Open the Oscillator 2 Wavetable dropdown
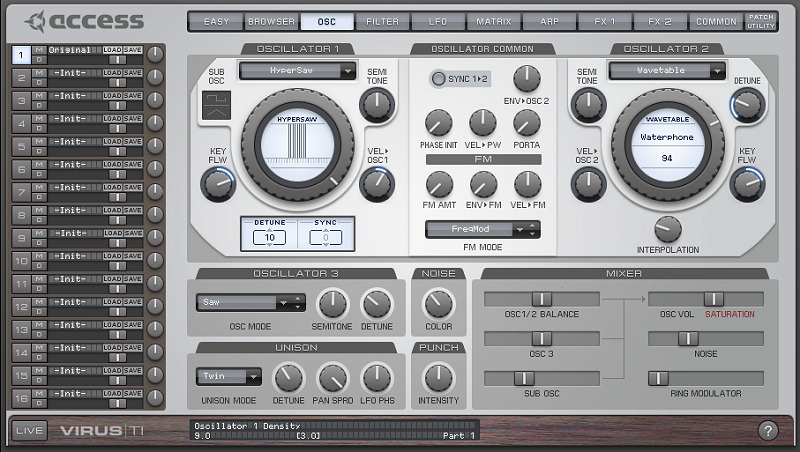The image size is (800, 452). pyautogui.click(x=666, y=71)
